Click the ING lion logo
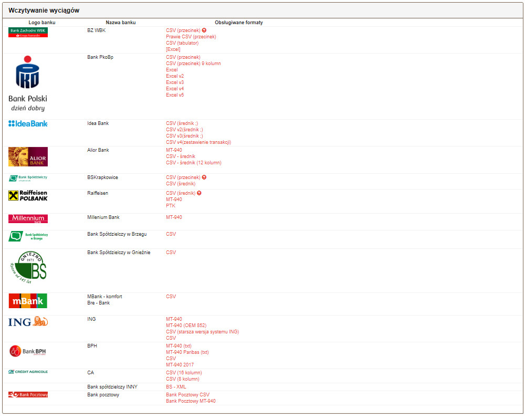525x420 pixels. 28,321
